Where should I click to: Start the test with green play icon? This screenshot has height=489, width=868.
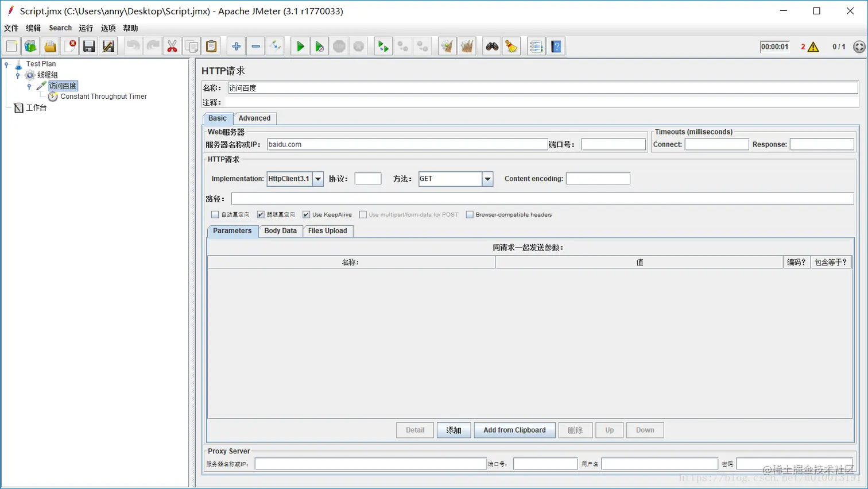tap(300, 47)
